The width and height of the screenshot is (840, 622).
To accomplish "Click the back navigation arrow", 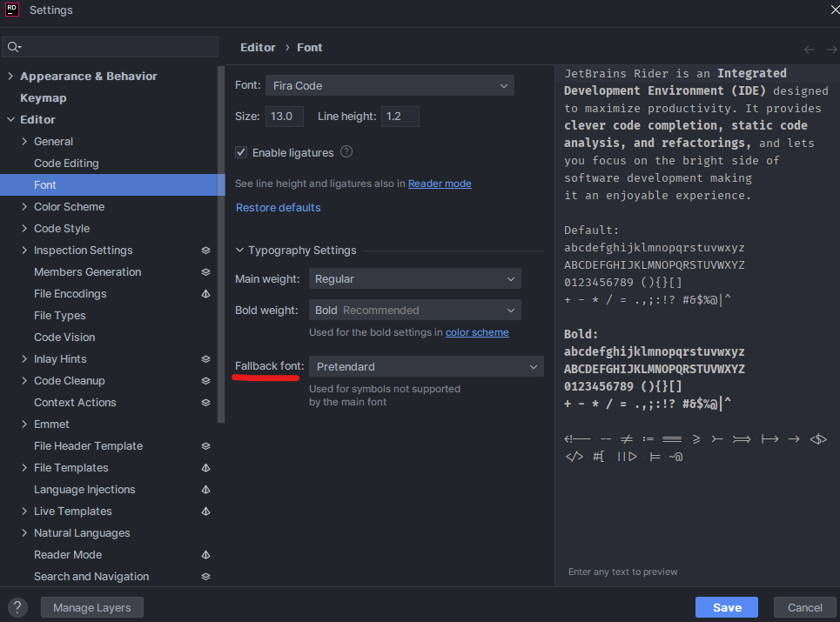I will click(x=809, y=50).
